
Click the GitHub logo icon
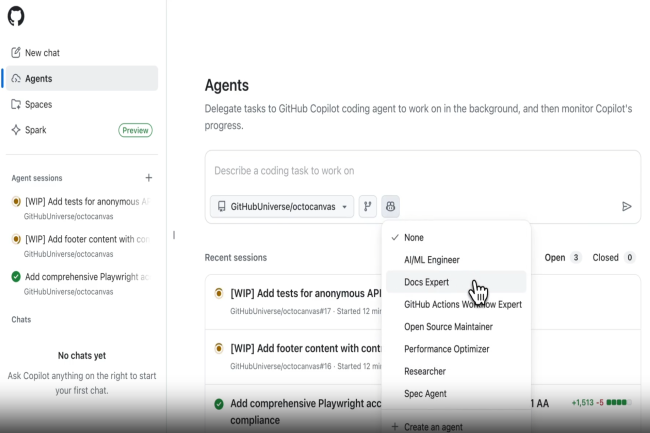[x=16, y=17]
